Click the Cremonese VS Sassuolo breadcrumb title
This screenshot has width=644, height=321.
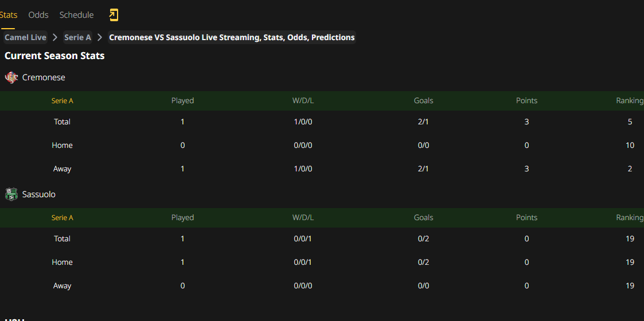tap(232, 37)
